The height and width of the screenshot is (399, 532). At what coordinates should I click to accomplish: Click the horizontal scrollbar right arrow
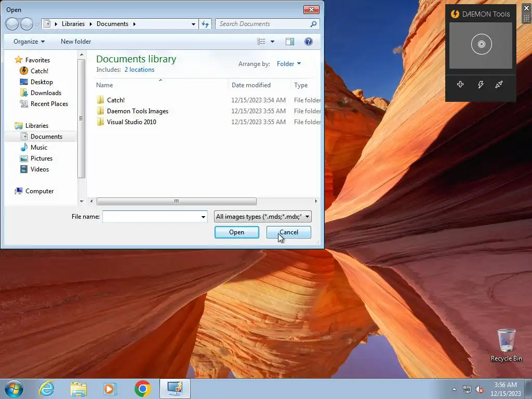[x=316, y=201]
